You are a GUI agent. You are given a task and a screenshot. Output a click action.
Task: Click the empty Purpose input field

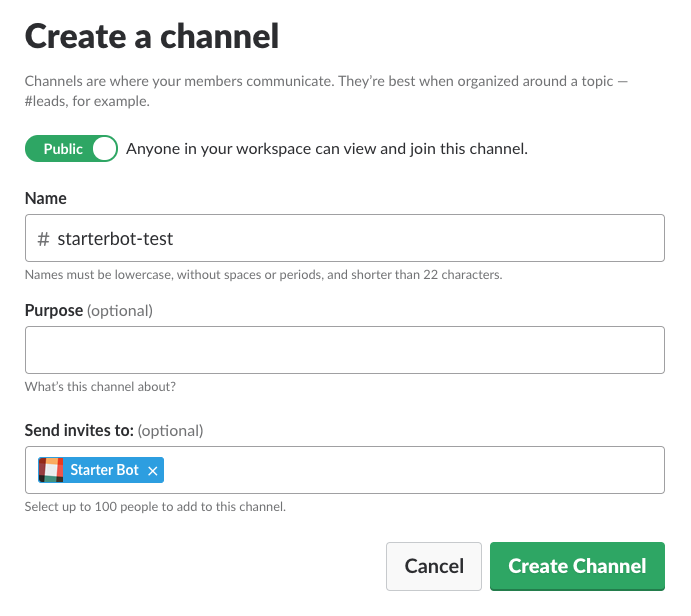[x=345, y=350]
